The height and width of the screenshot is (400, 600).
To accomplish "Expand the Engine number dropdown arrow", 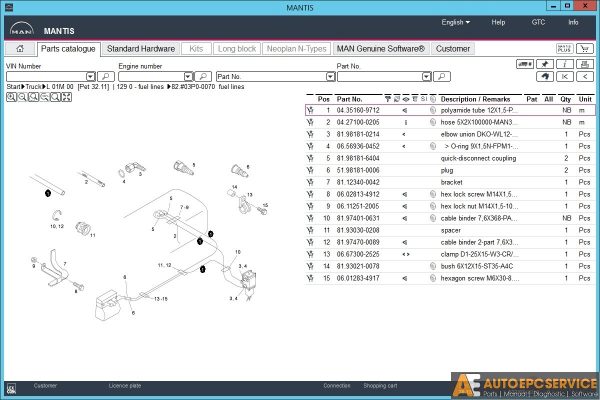I will pyautogui.click(x=188, y=77).
